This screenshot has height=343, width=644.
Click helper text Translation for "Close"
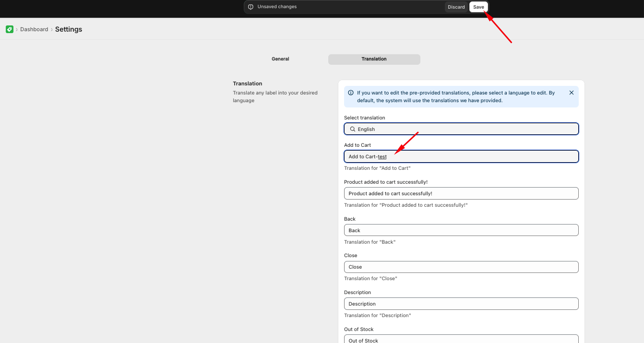(x=370, y=278)
